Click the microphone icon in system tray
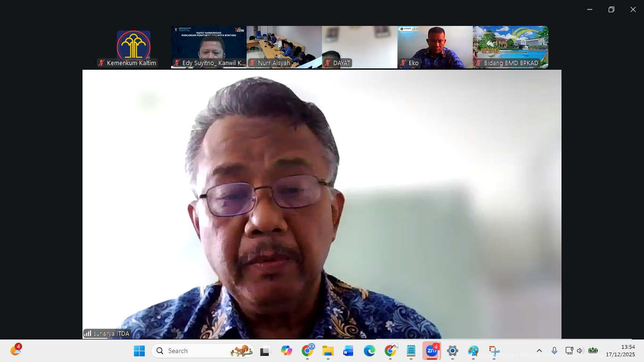 pos(554,351)
